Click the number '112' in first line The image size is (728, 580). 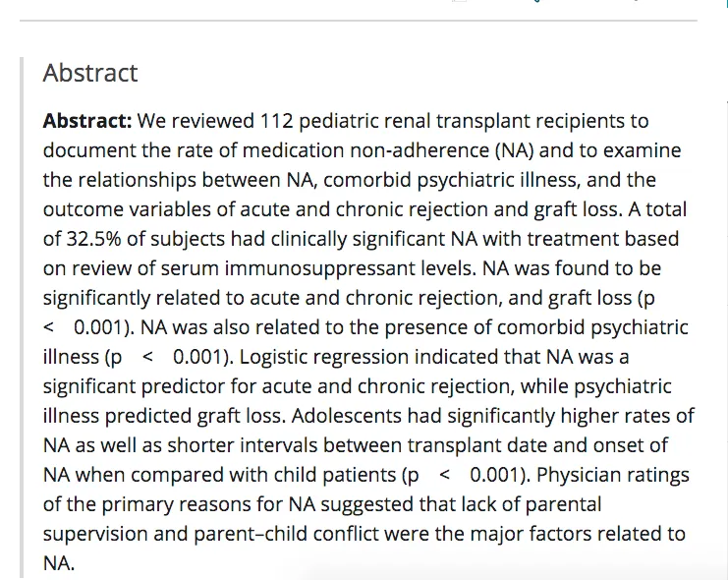[x=276, y=121]
